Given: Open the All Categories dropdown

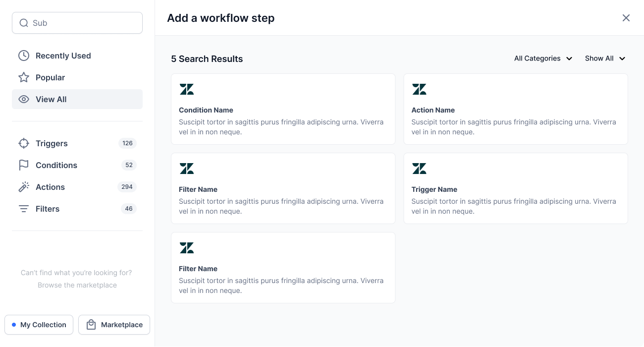Looking at the screenshot, I should (x=543, y=58).
